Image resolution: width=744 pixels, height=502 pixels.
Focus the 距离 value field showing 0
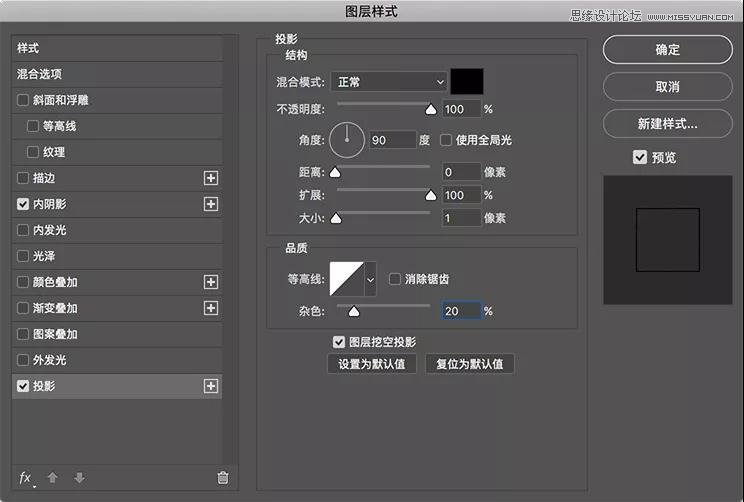click(462, 172)
